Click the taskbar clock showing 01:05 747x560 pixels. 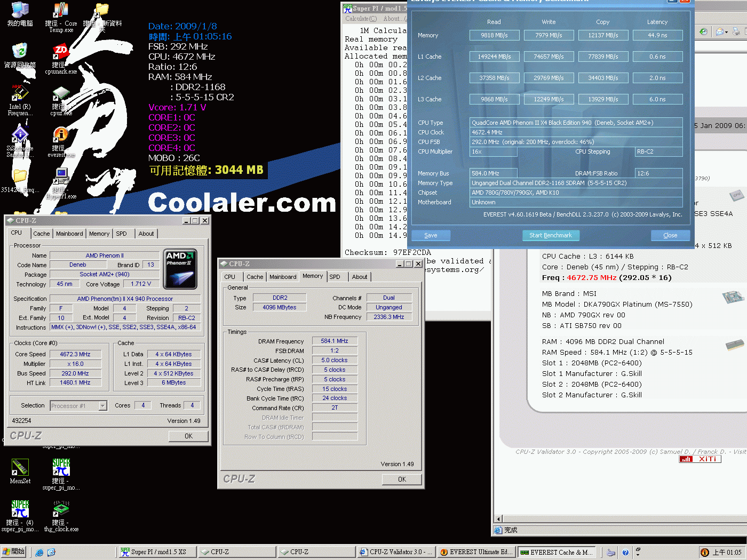point(727,553)
